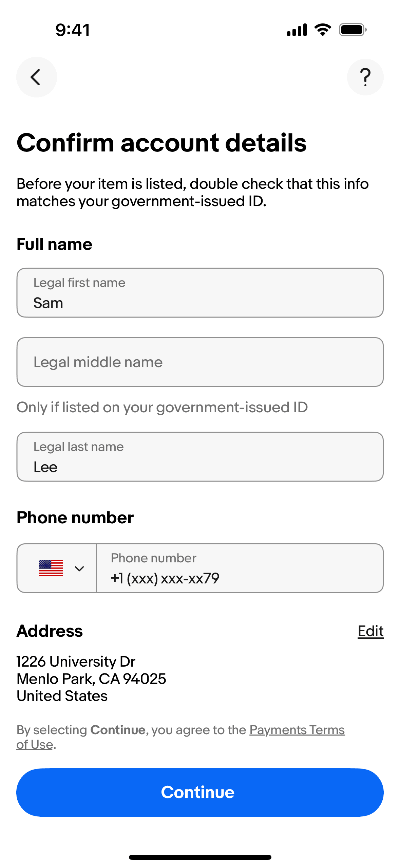This screenshot has width=400, height=868.
Task: Tap the cellular signal strength icon
Action: click(297, 30)
